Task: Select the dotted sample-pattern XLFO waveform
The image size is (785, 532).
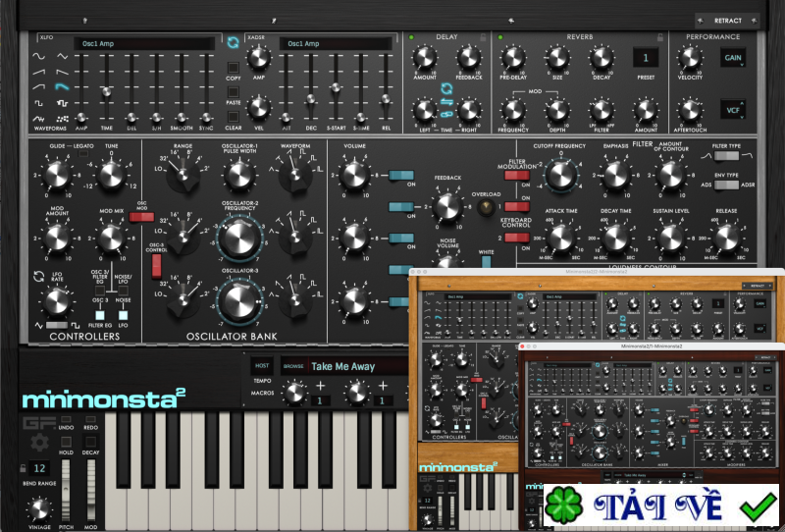Action: [62, 119]
